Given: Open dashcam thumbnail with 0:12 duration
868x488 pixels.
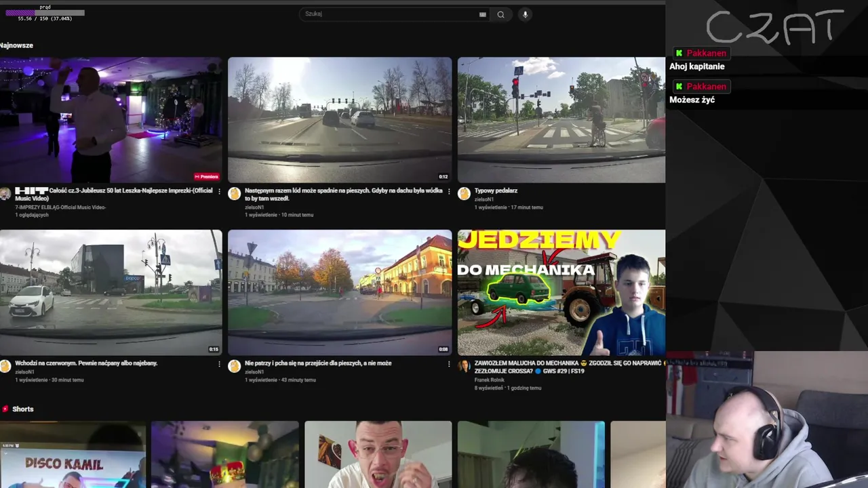Looking at the screenshot, I should point(340,120).
